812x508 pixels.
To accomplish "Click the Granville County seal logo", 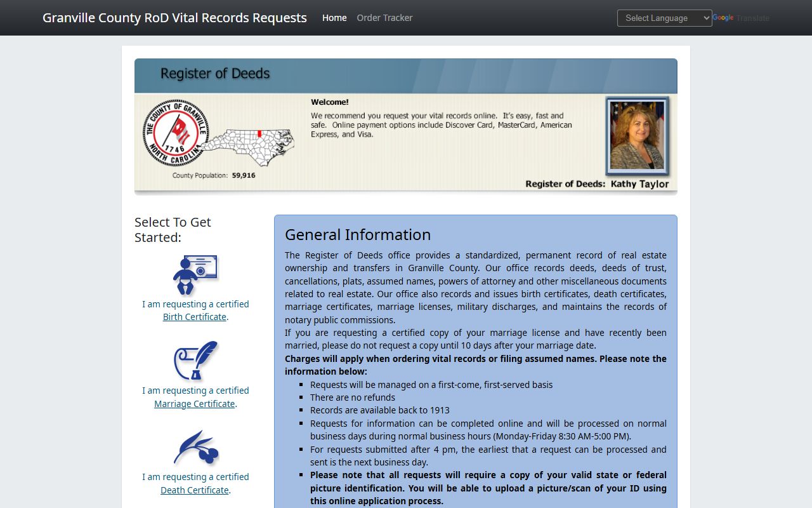I will [x=176, y=133].
